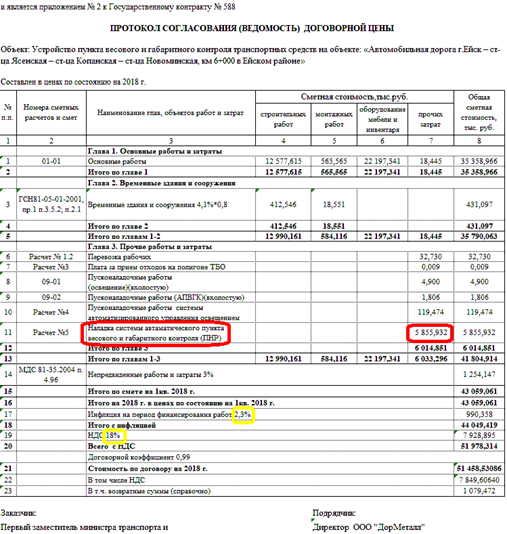Select the 'Расчет №5' cell
This screenshot has height=534, width=507.
coord(51,332)
